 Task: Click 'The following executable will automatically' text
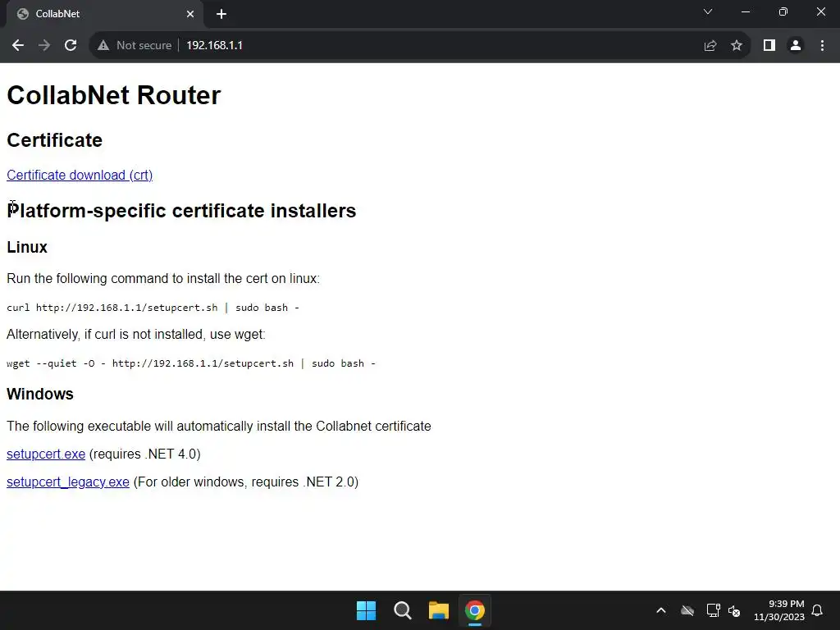click(218, 426)
